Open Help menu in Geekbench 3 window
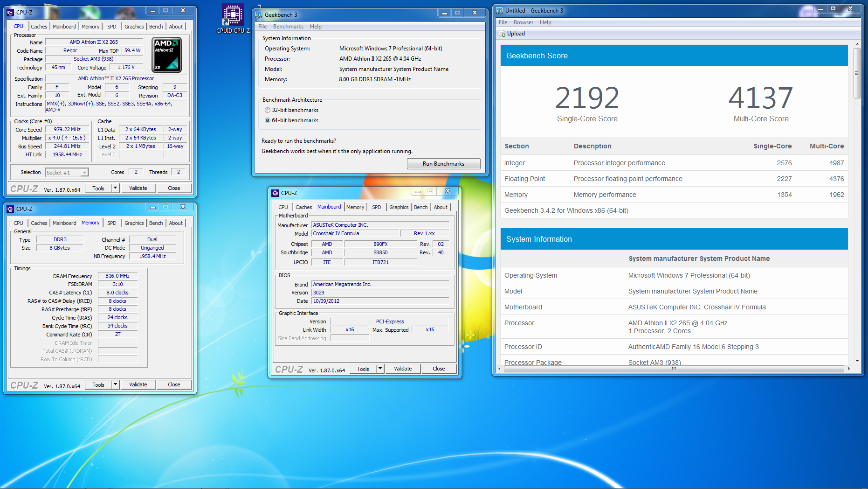Viewport: 868px width, 489px height. 316,27
